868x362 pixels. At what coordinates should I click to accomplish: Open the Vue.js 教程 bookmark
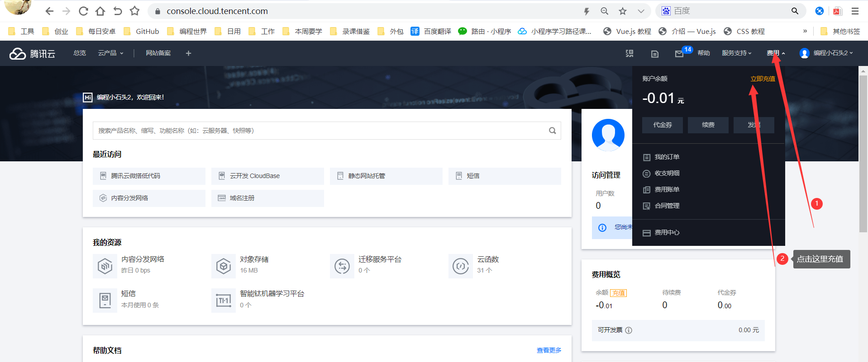(x=627, y=31)
